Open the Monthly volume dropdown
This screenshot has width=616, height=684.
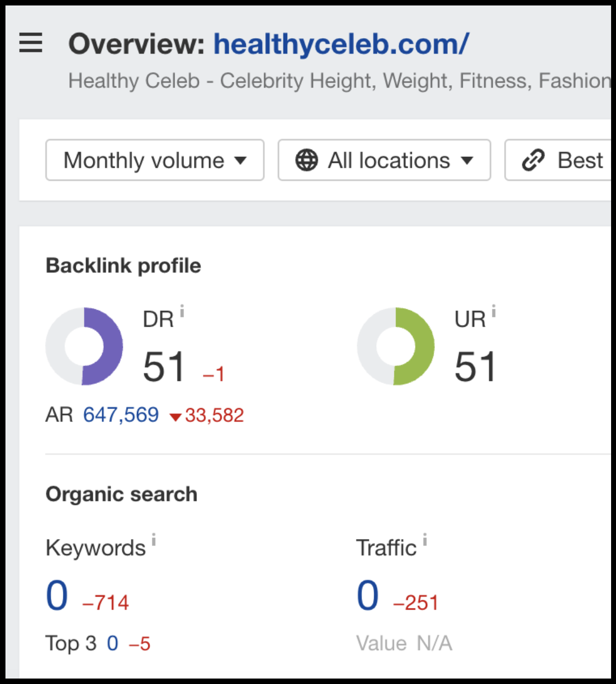(x=155, y=160)
